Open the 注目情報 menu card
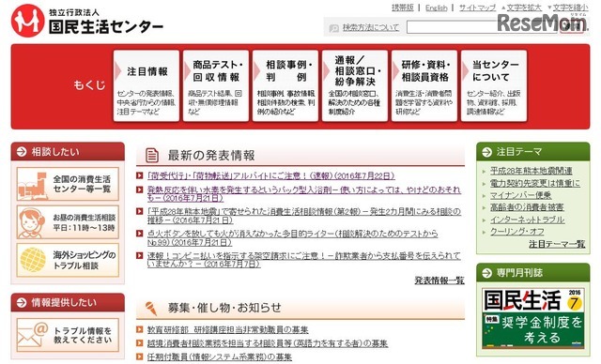This screenshot has height=364, width=601. pyautogui.click(x=146, y=85)
